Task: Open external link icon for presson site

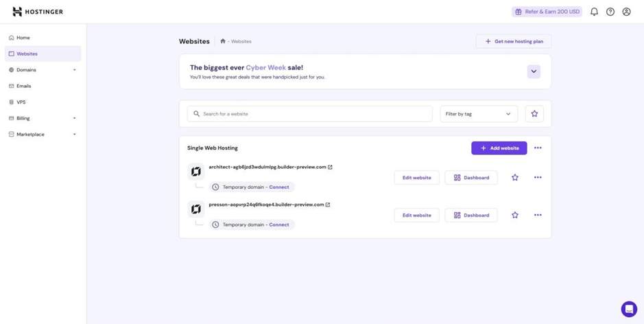Action: point(328,205)
